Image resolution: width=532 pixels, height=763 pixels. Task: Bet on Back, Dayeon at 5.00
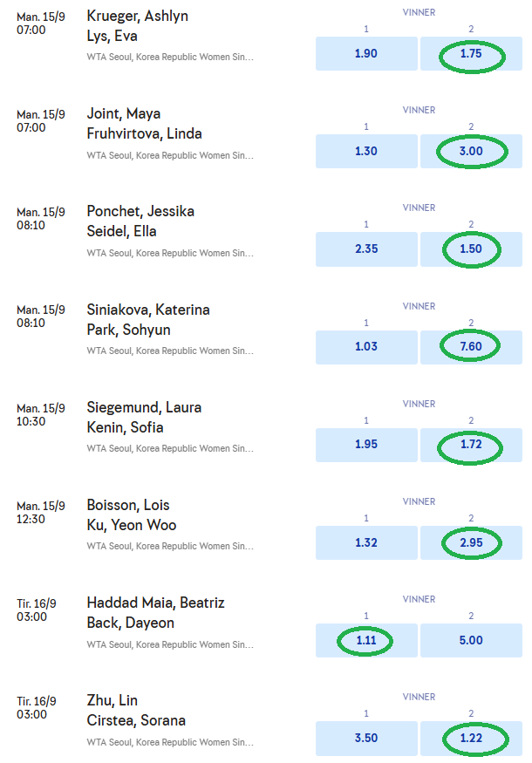[471, 640]
